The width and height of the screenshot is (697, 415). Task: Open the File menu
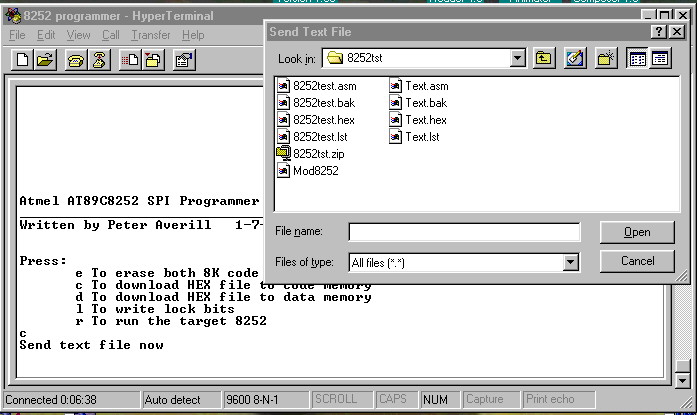17,35
